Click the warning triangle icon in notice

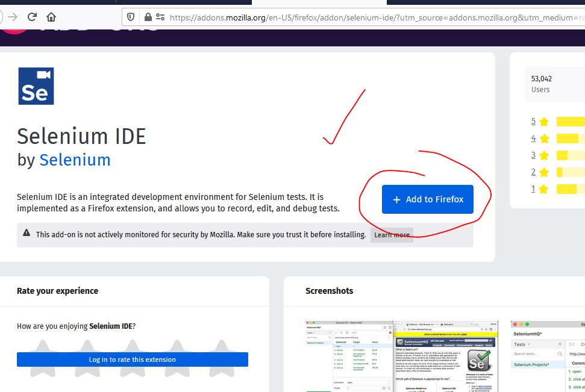click(27, 234)
